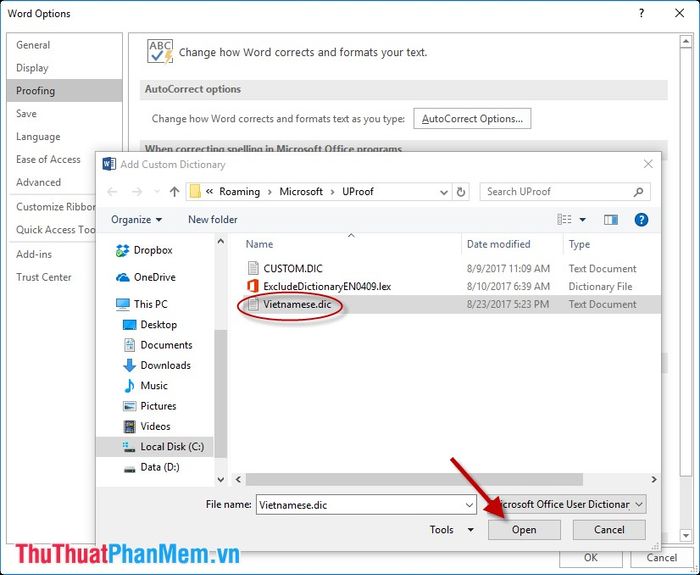The height and width of the screenshot is (575, 700).
Task: Select the Vietnamese.dic file
Action: tap(296, 304)
